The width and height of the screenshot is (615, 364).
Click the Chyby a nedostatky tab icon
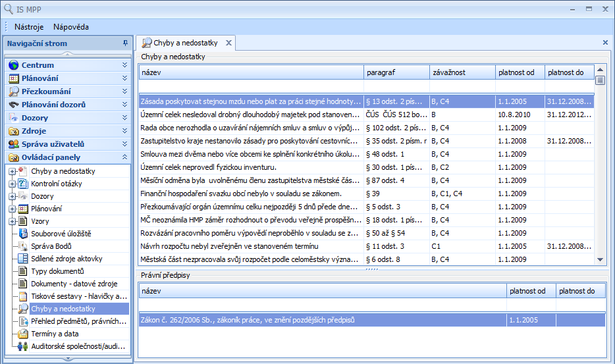147,43
